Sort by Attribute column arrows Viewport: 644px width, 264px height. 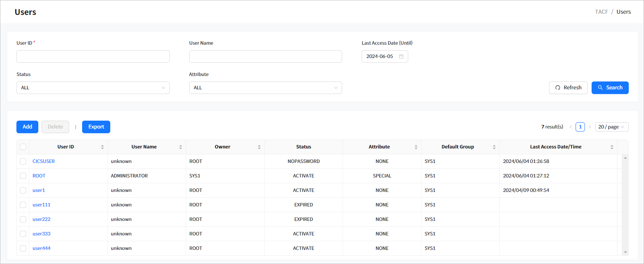pyautogui.click(x=416, y=147)
